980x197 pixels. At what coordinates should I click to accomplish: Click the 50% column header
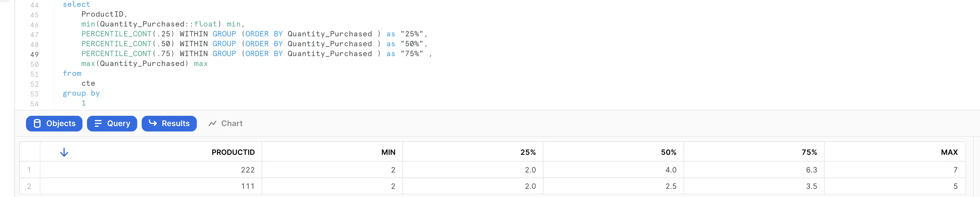[x=668, y=152]
